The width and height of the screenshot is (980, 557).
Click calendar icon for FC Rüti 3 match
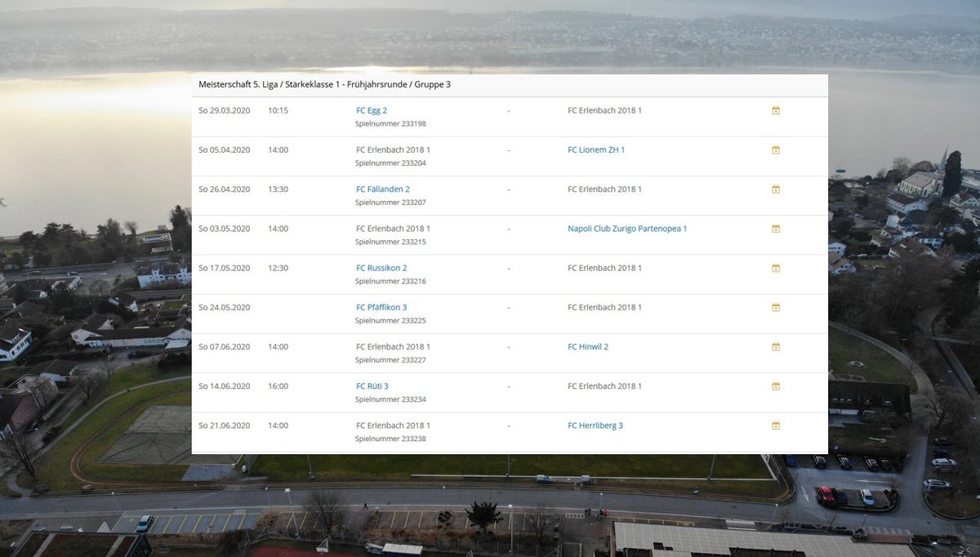(776, 385)
